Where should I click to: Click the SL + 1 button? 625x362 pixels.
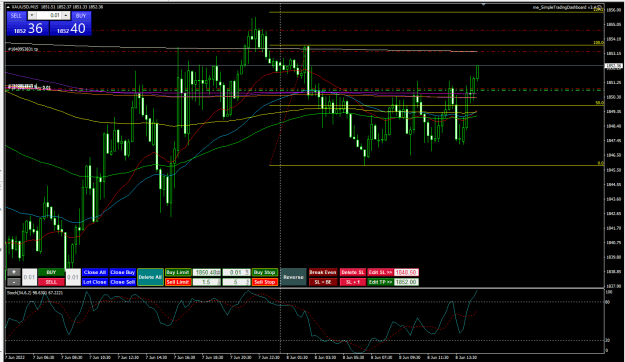click(x=353, y=282)
